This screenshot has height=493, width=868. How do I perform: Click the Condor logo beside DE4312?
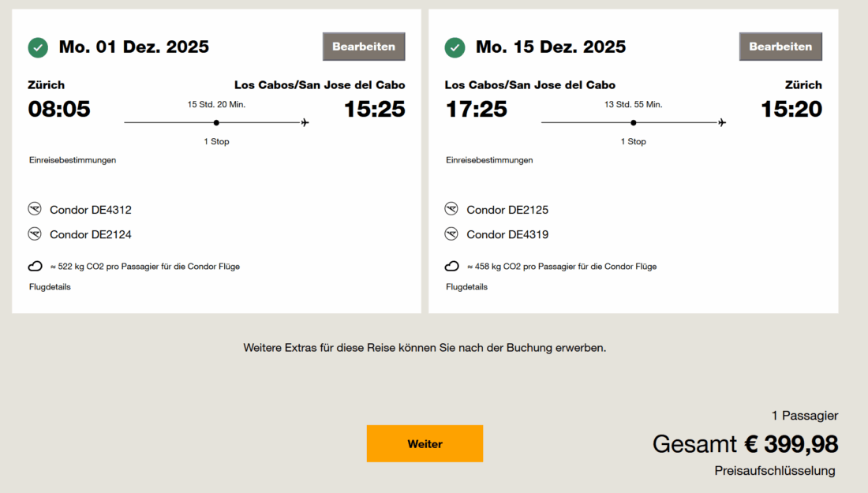tap(35, 209)
